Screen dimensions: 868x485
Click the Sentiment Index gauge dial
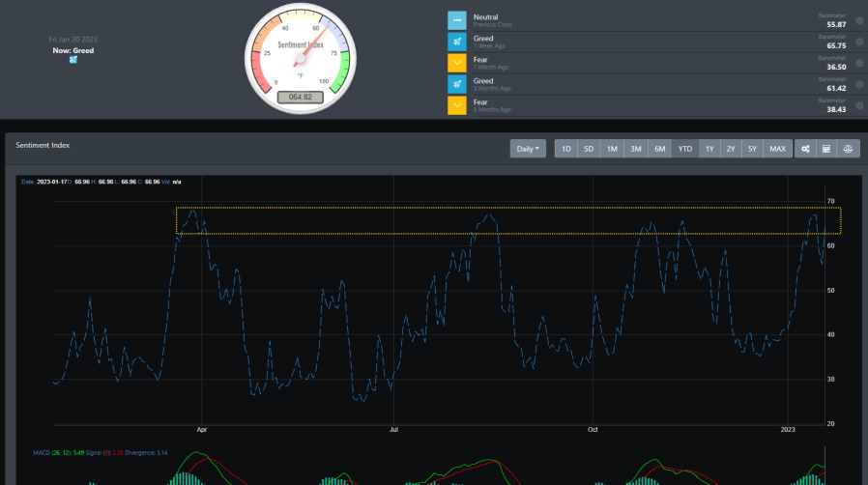pos(300,58)
